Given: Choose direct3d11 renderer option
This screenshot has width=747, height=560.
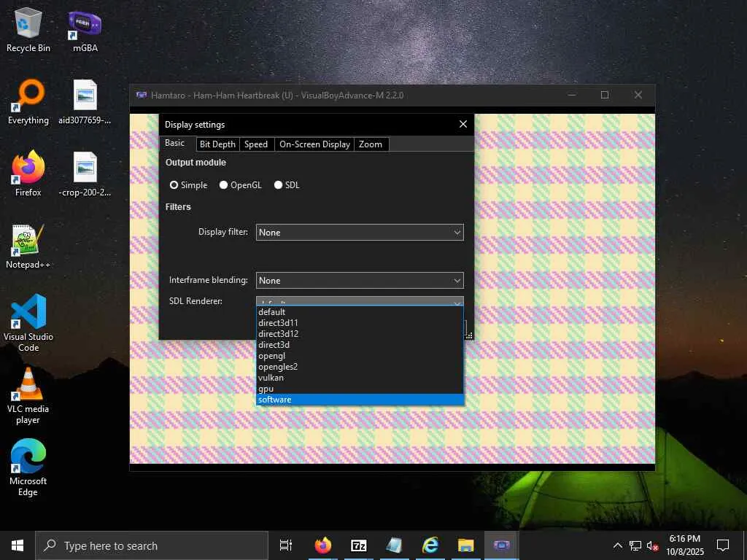Looking at the screenshot, I should (x=360, y=323).
